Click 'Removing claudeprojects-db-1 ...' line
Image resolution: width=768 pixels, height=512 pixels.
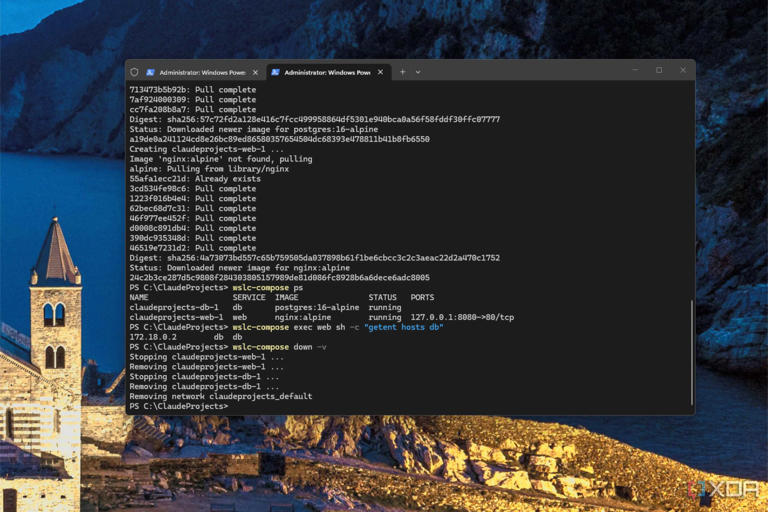click(x=204, y=386)
